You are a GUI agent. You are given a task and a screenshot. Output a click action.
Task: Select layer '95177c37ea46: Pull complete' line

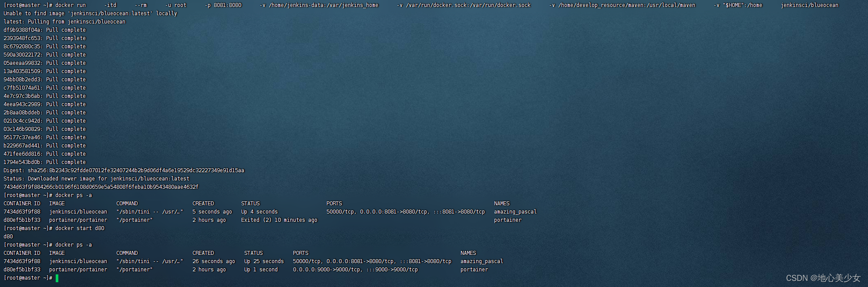coord(45,137)
